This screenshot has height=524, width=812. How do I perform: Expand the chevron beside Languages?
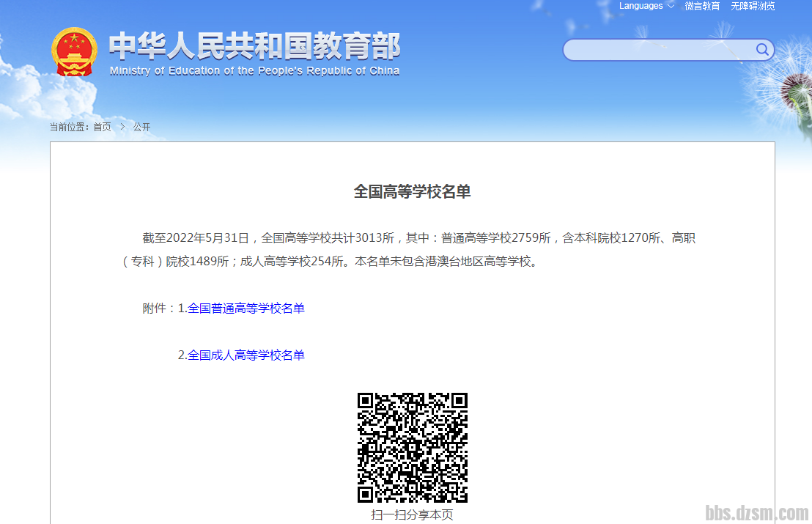coord(671,6)
